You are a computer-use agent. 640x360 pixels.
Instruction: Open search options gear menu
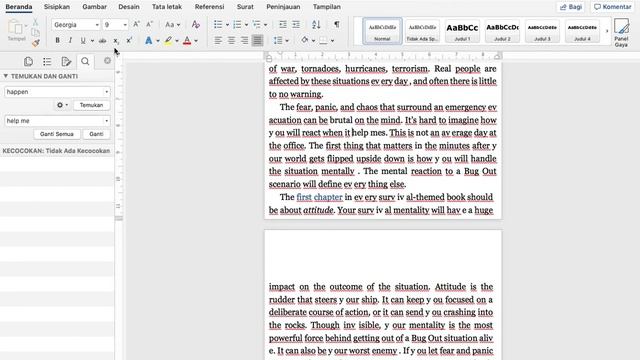62,105
